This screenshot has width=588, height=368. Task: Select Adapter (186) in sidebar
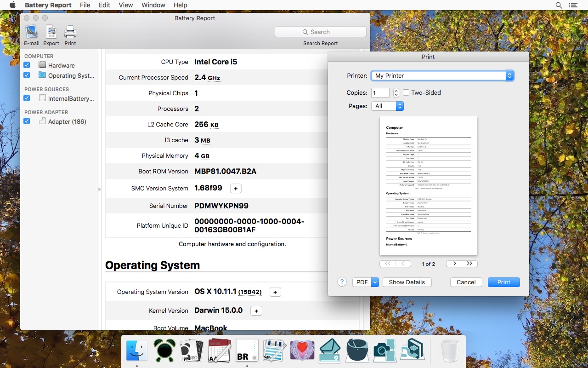click(62, 121)
